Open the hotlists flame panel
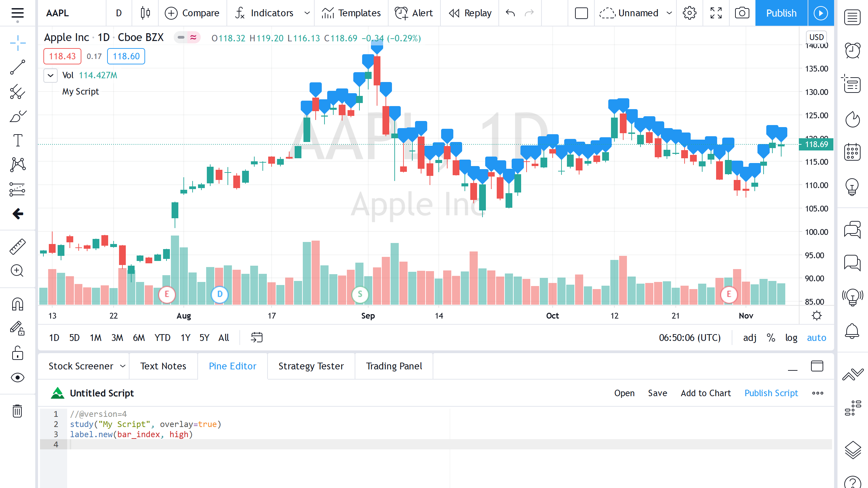The height and width of the screenshot is (488, 868). 852,119
